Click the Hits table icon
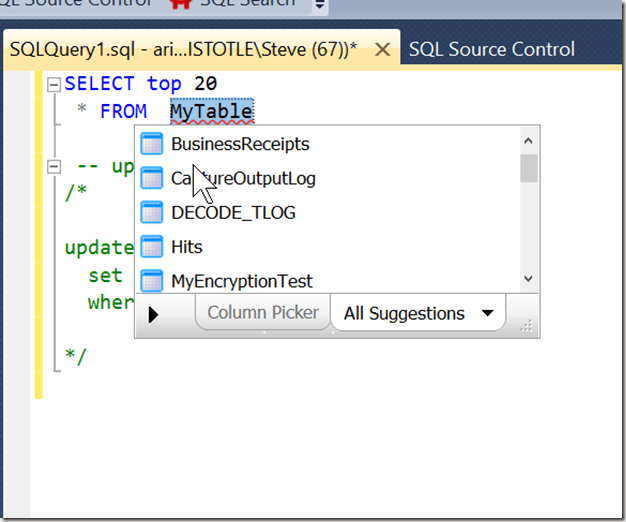Image resolution: width=626 pixels, height=522 pixels. 152,247
